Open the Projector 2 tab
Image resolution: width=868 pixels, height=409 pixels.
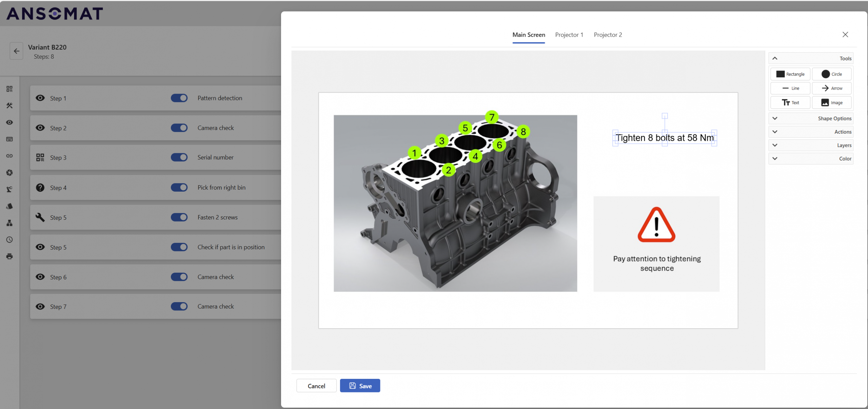click(608, 35)
